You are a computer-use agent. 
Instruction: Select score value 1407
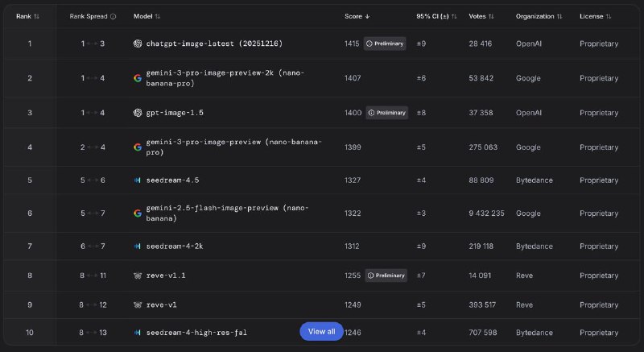(353, 78)
